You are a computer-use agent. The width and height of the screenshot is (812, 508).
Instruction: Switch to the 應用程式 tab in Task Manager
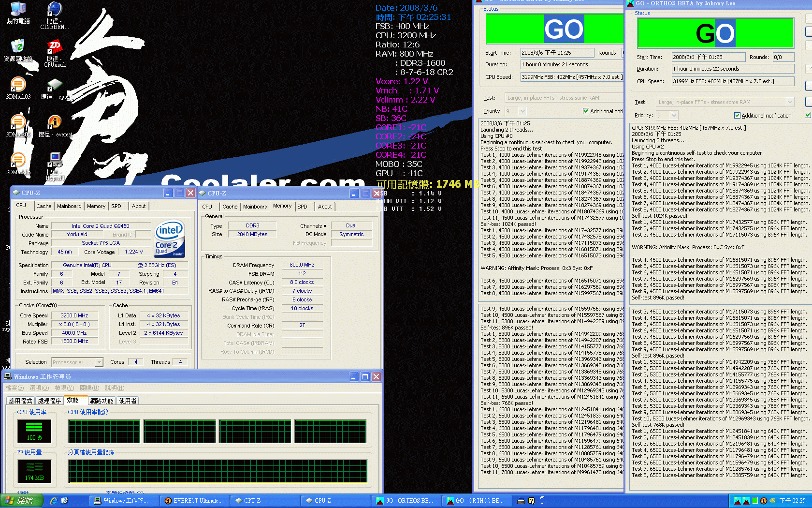click(x=21, y=401)
